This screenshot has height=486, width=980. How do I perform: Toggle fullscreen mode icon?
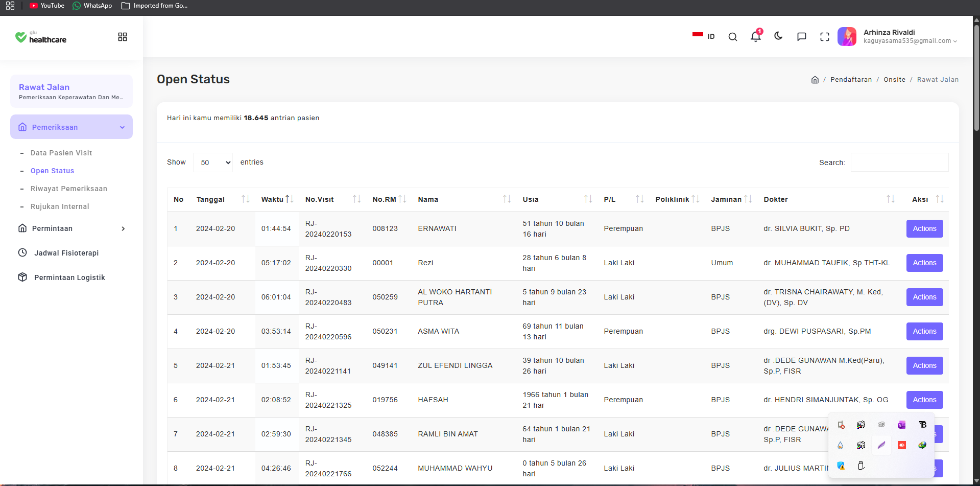(825, 37)
